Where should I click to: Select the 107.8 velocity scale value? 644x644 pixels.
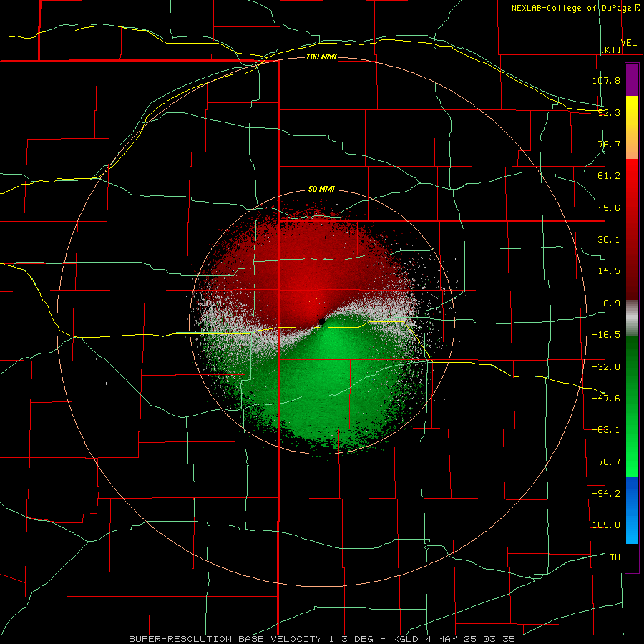pyautogui.click(x=606, y=80)
